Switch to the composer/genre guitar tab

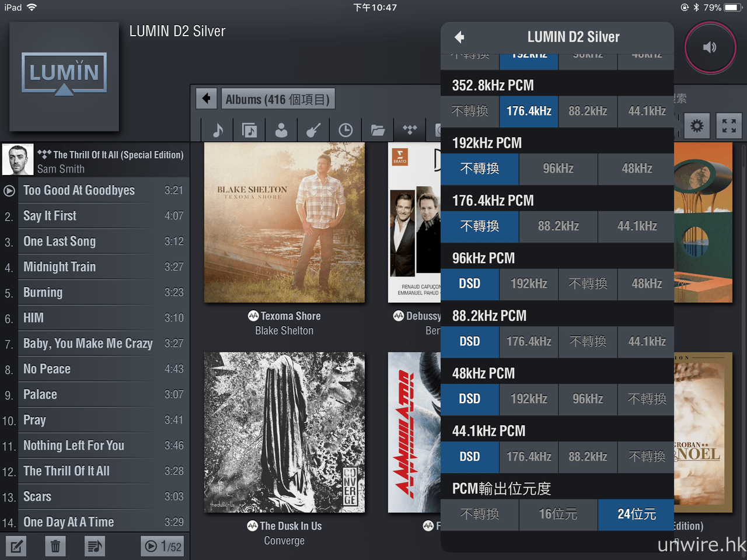coord(313,129)
